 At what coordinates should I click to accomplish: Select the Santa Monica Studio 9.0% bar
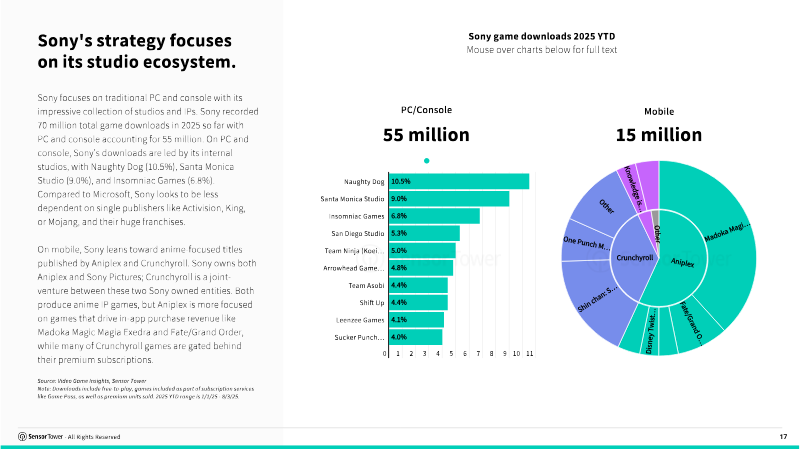click(x=449, y=198)
